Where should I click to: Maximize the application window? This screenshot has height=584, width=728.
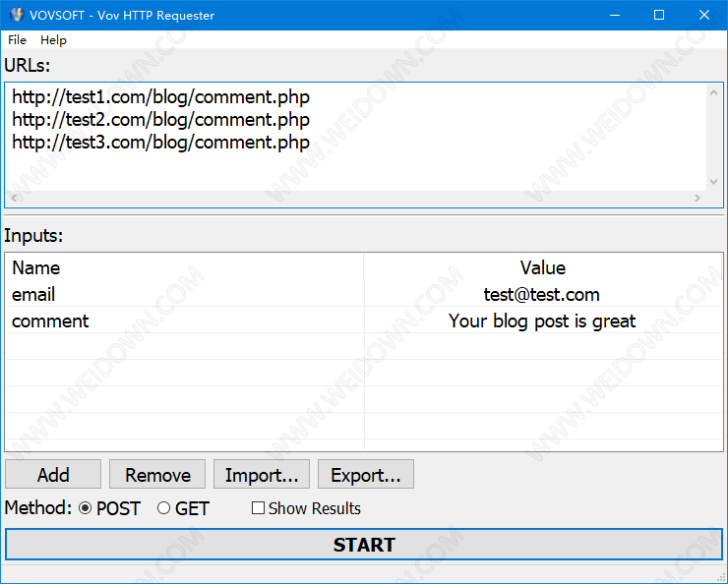[x=659, y=15]
